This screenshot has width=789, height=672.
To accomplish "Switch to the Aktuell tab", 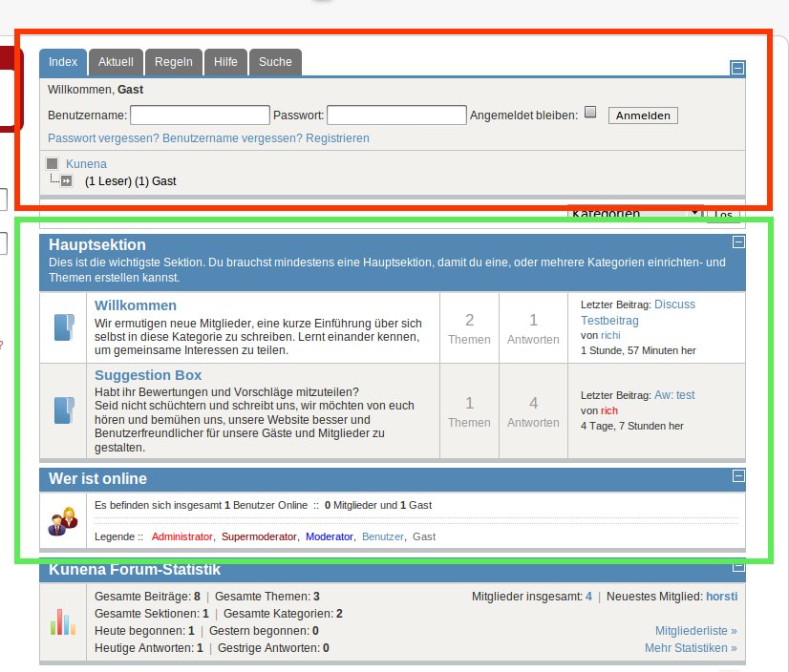I will click(x=116, y=62).
